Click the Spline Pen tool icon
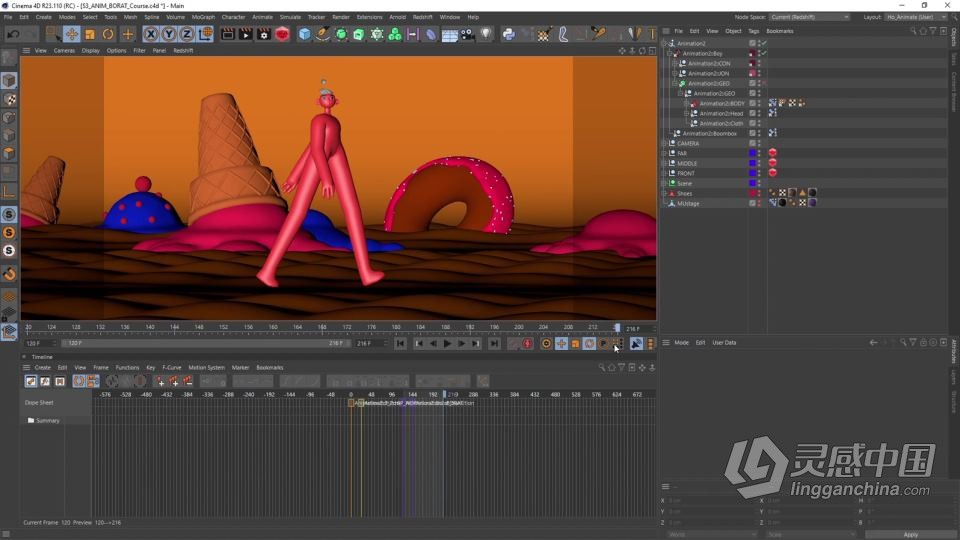This screenshot has width=960, height=540. point(323,34)
